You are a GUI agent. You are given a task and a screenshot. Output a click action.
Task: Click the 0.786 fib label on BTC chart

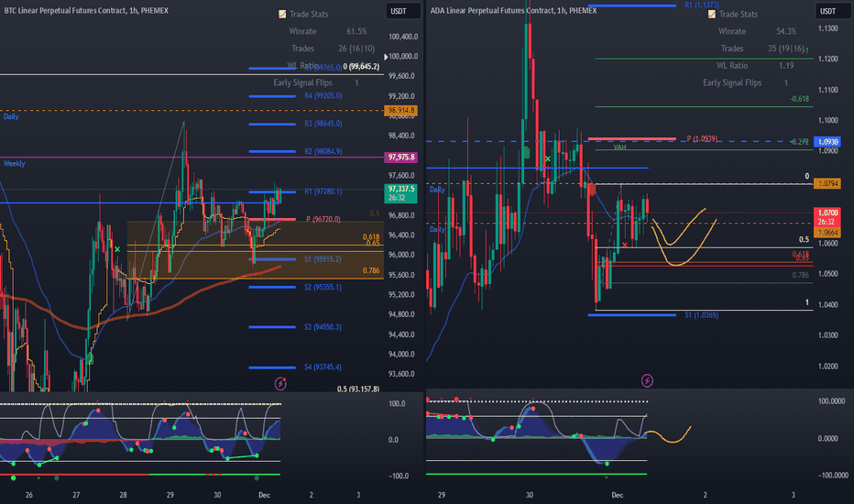[x=371, y=271]
